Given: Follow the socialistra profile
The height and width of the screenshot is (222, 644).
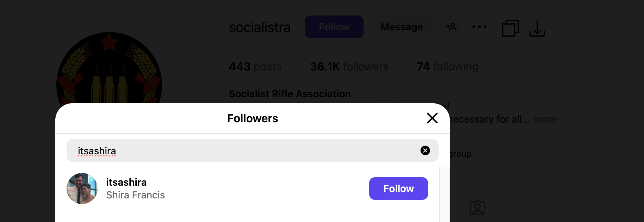Looking at the screenshot, I should tap(334, 27).
